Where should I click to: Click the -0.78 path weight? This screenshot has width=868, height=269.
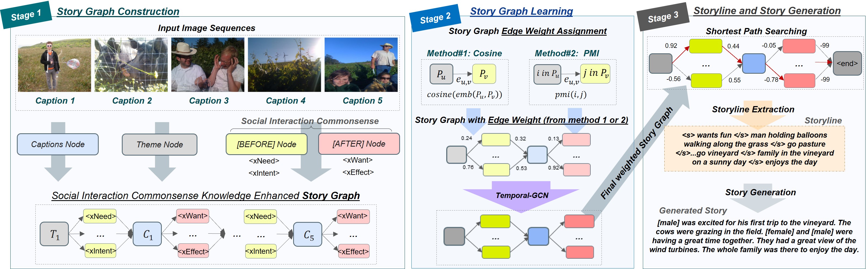771,79
